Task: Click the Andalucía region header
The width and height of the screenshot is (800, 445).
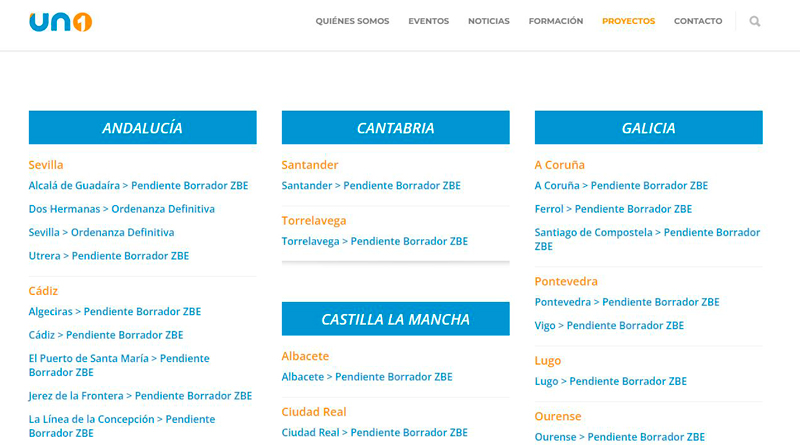Action: coord(142,128)
